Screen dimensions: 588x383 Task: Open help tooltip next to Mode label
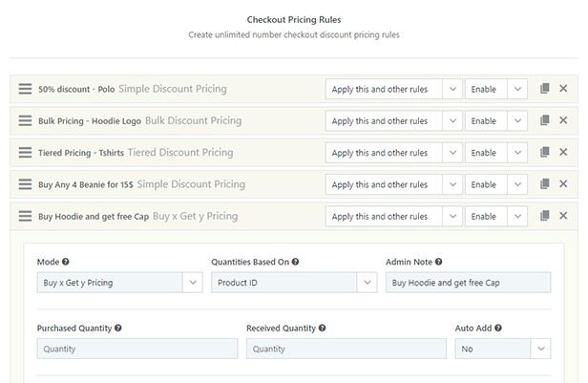click(66, 262)
